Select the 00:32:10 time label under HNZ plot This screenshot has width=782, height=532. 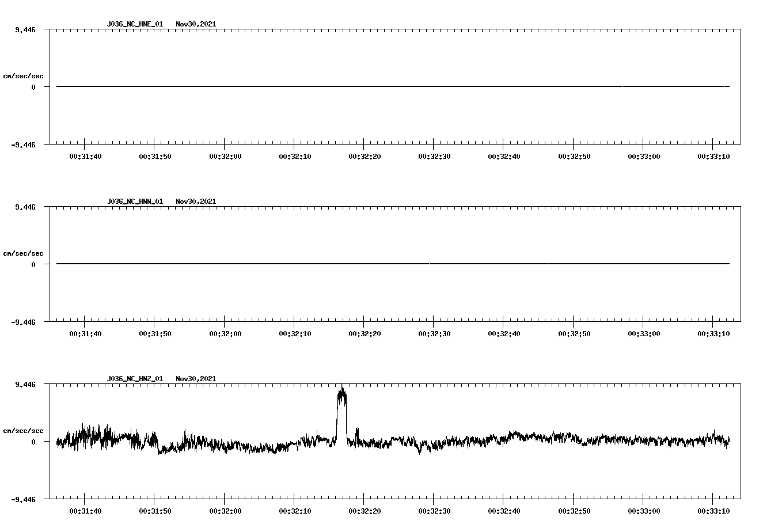pyautogui.click(x=295, y=511)
